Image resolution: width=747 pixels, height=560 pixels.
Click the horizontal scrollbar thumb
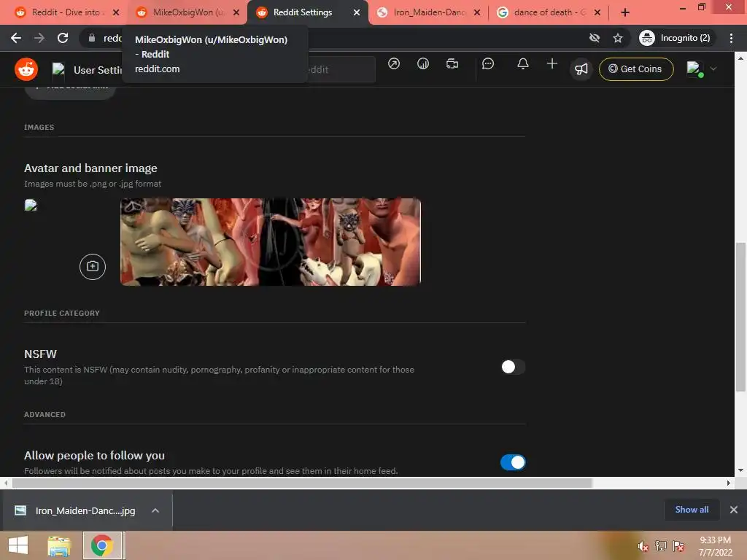click(x=302, y=483)
